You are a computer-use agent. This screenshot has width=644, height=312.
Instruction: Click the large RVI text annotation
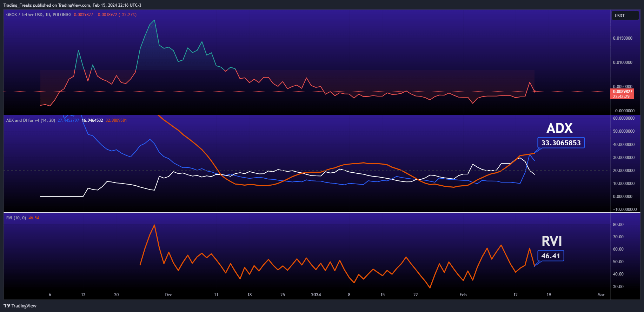coord(552,241)
